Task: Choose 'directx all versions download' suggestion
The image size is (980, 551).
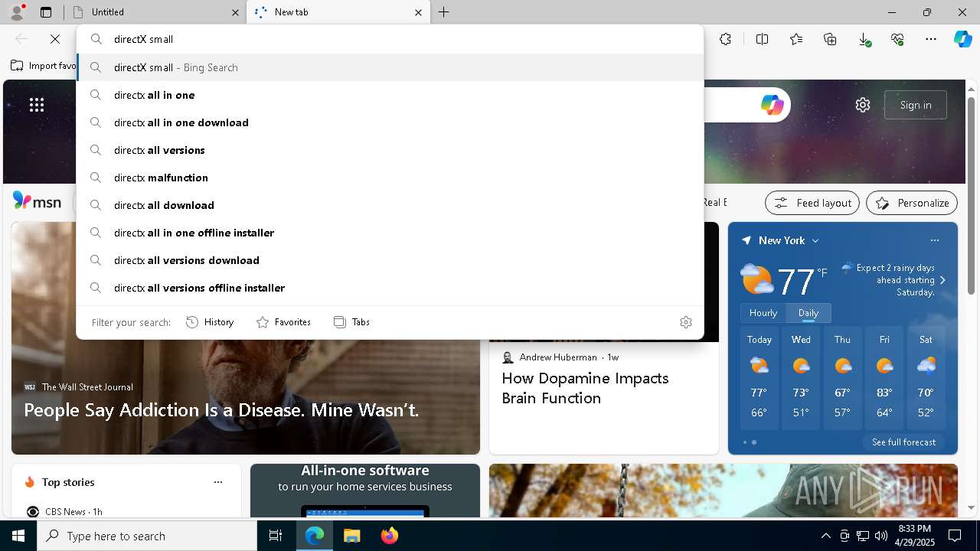Action: [x=390, y=260]
